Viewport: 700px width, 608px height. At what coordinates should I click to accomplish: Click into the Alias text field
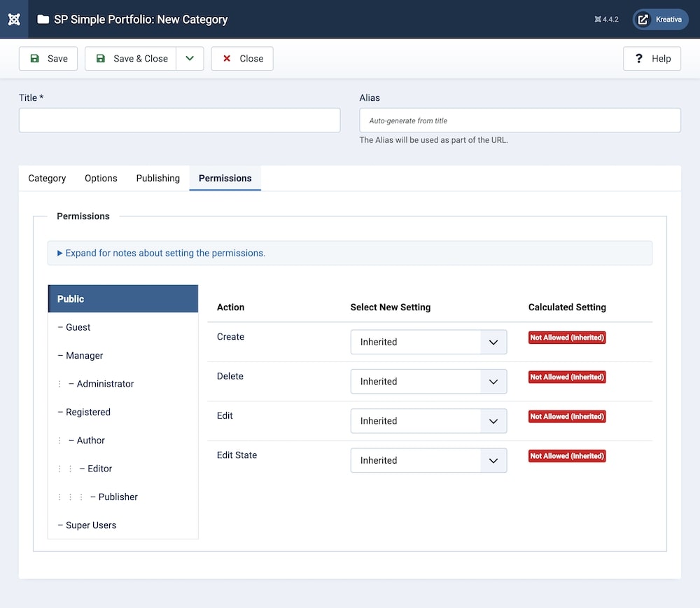tap(519, 120)
